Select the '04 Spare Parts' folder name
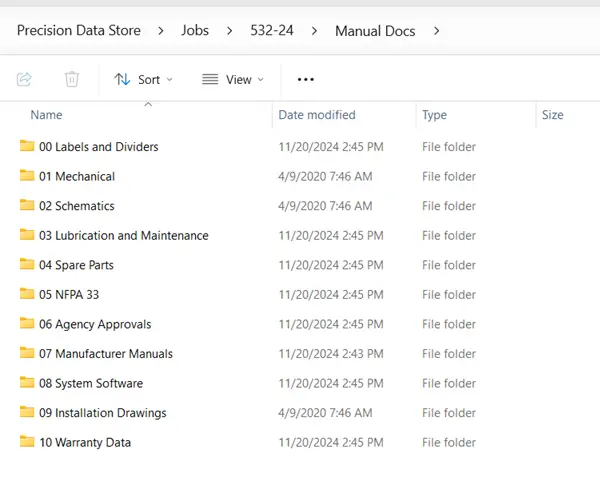 [76, 265]
